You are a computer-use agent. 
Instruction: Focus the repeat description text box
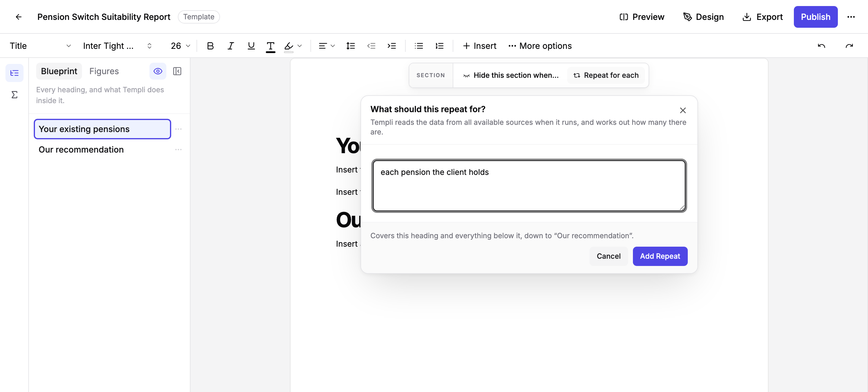pyautogui.click(x=529, y=186)
